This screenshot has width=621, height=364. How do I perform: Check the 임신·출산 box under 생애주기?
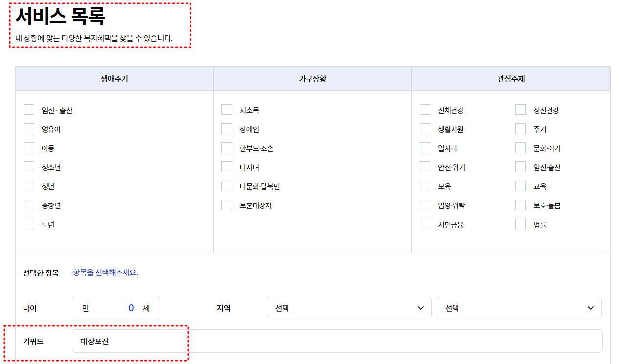coord(29,110)
